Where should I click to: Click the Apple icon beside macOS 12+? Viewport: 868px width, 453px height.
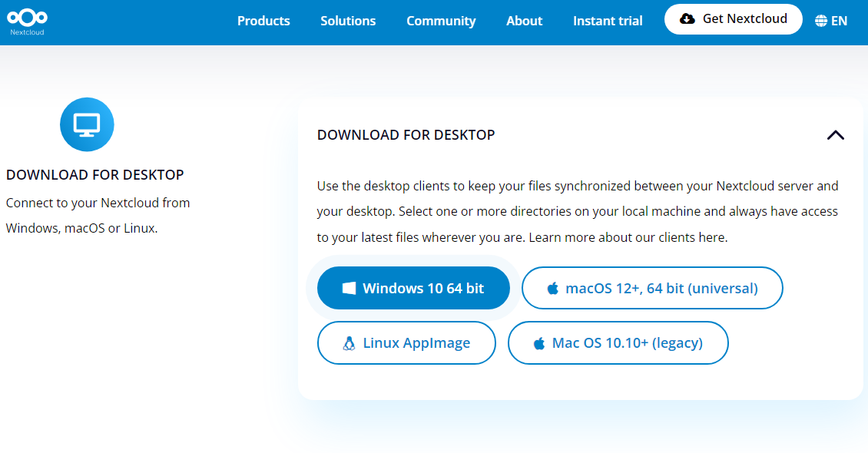pyautogui.click(x=552, y=288)
